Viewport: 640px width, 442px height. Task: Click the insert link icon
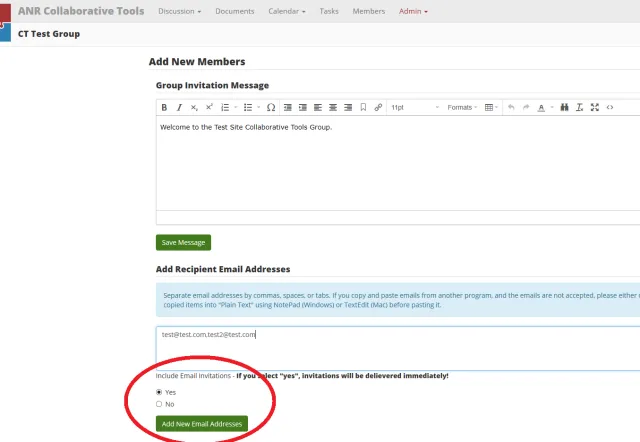point(378,107)
